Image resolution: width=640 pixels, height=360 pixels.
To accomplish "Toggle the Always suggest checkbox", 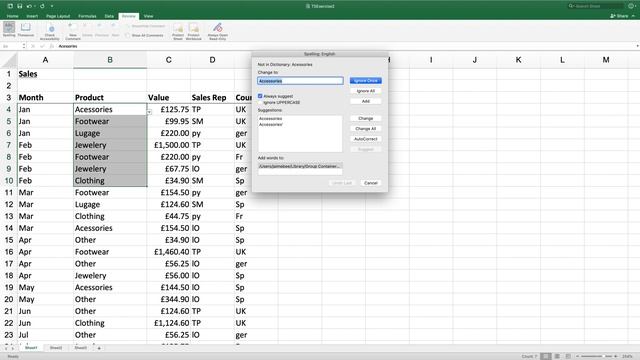I will tap(260, 96).
